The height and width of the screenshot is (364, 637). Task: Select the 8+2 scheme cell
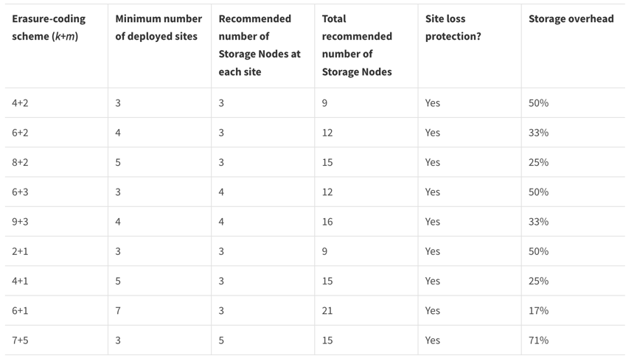(x=20, y=162)
